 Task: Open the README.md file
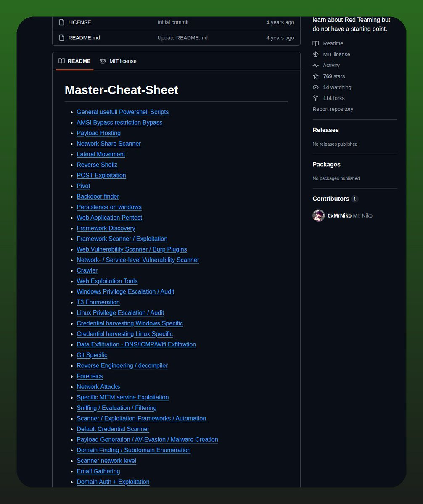tap(84, 38)
